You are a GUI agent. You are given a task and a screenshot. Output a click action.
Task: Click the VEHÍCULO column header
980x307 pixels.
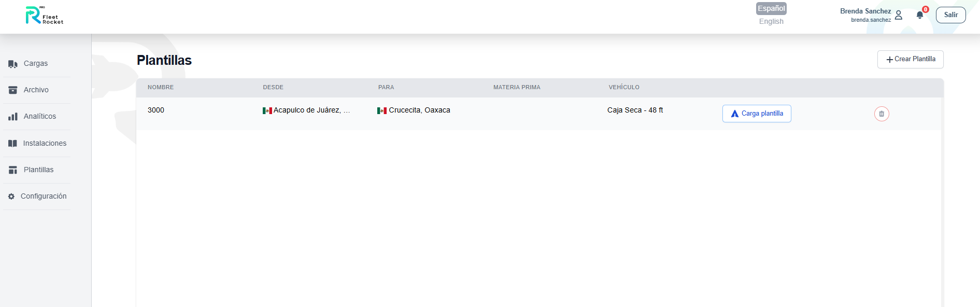point(624,87)
